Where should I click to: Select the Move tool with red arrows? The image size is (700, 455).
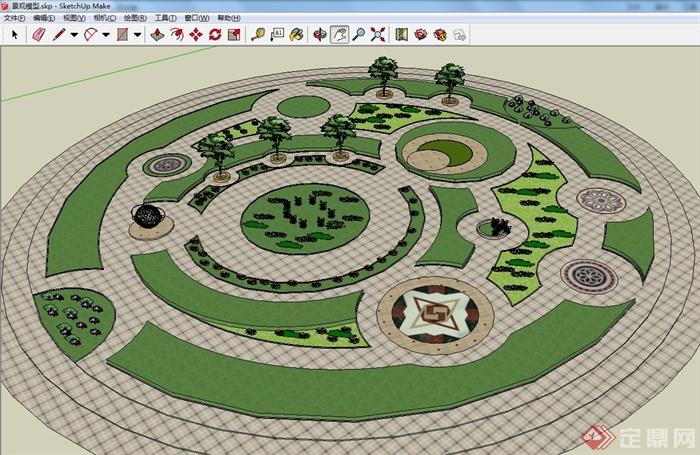(196, 34)
